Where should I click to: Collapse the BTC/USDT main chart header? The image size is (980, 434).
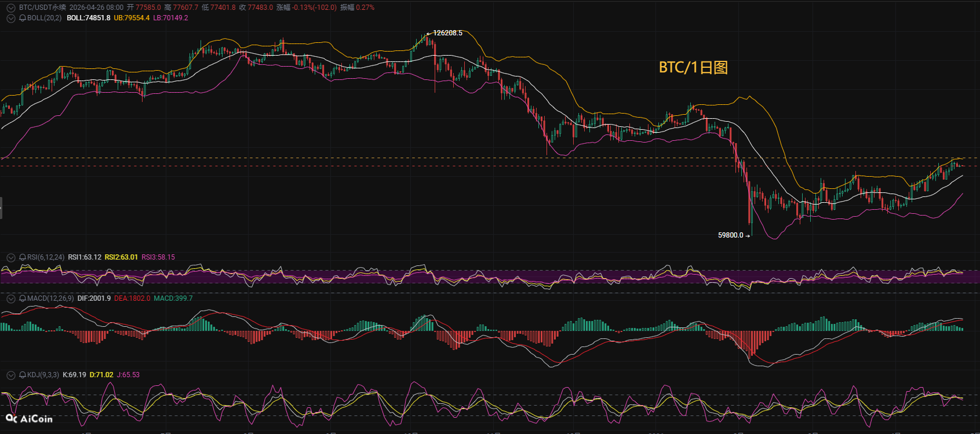click(10, 8)
